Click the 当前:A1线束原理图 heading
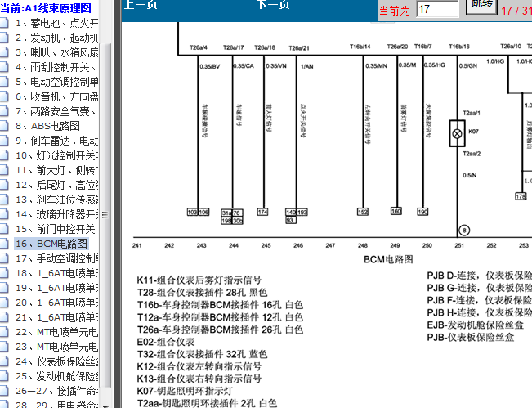Viewport: 532px width, 408px height. [46, 8]
